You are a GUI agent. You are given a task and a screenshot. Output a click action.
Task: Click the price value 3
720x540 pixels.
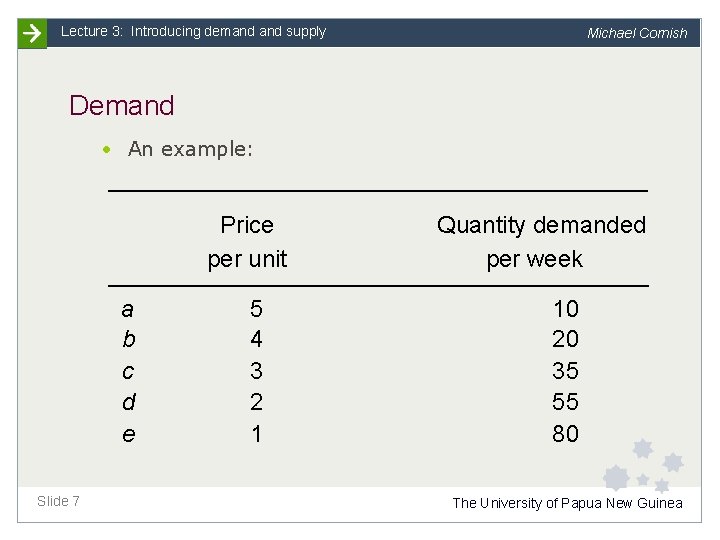(x=256, y=371)
